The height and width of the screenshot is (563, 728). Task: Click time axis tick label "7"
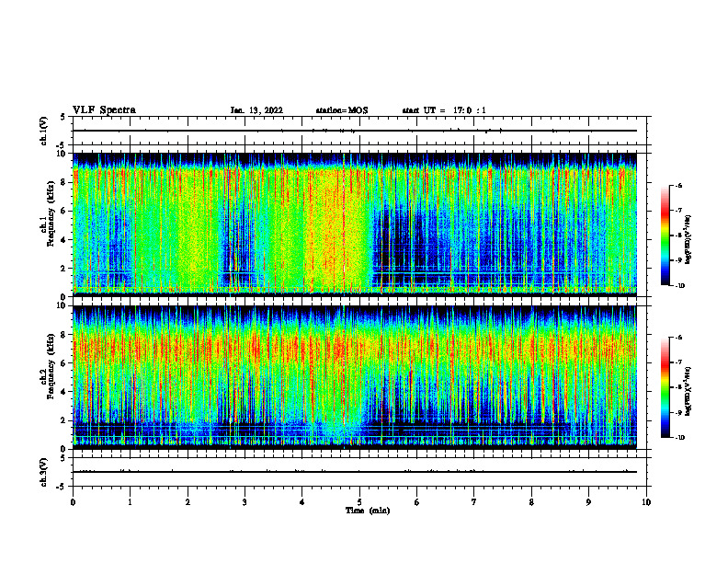(474, 502)
